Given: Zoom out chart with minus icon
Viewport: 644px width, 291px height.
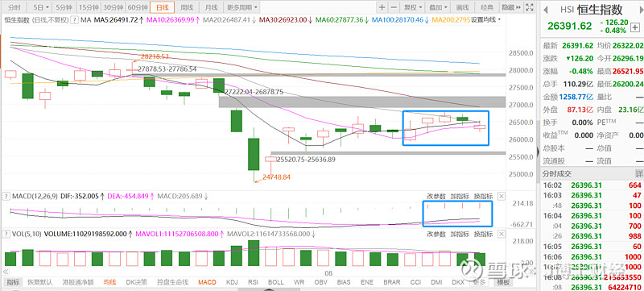Looking at the screenshot, I should (x=394, y=7).
